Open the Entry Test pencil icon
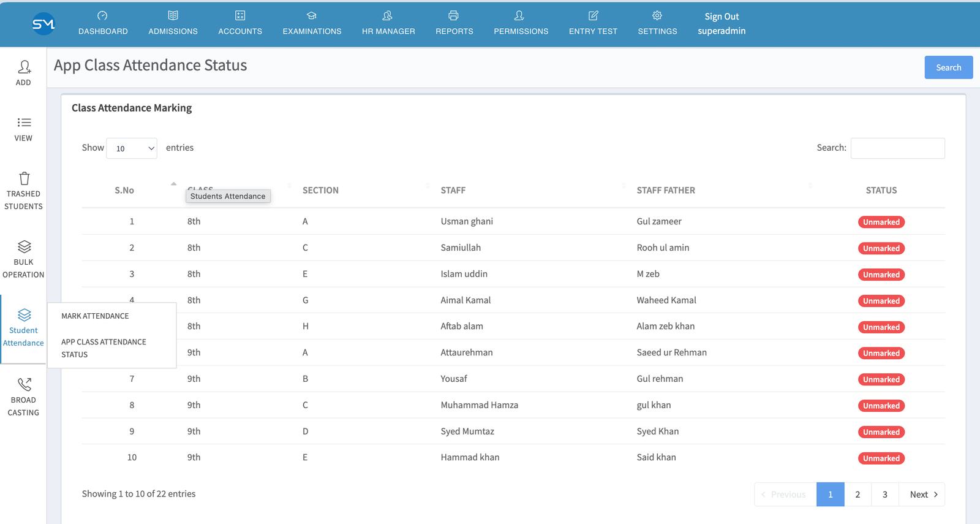980x524 pixels. (593, 15)
